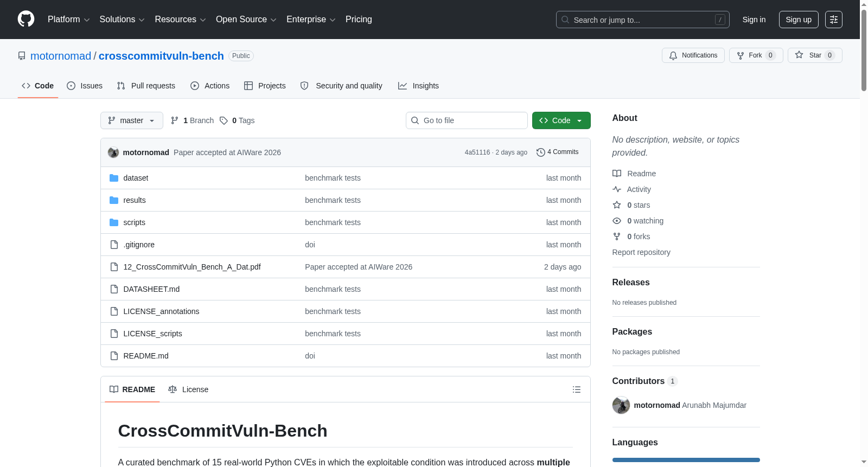View the 0 Tags link
Screen dimensions: 868x467
click(x=237, y=120)
